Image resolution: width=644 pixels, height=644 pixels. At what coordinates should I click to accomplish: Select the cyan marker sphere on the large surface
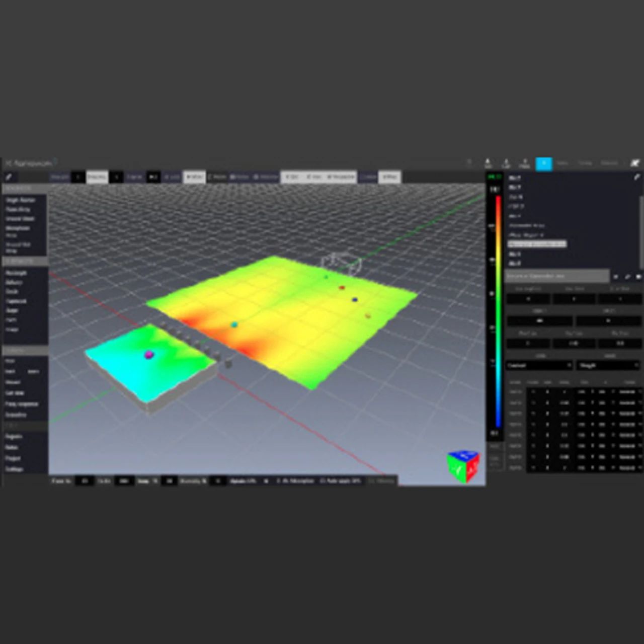tap(234, 325)
